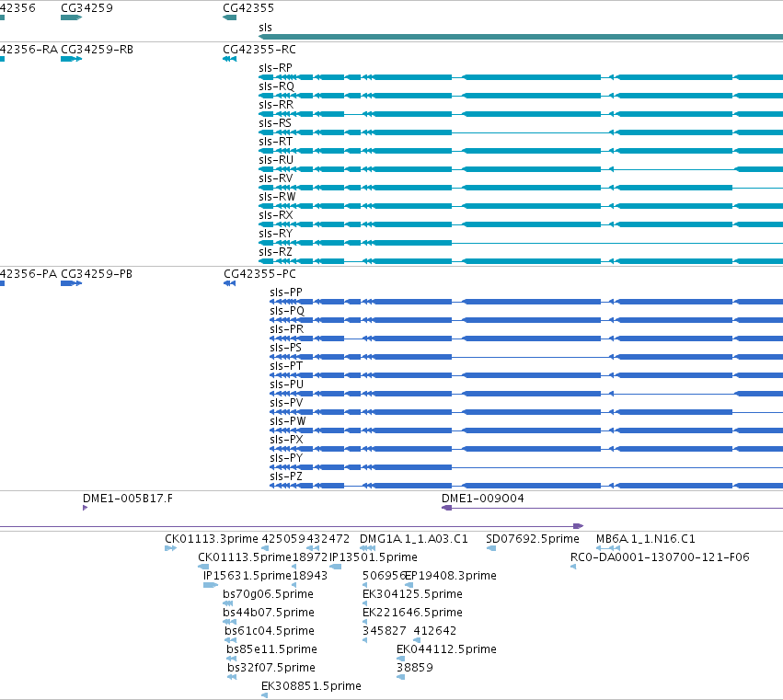This screenshot has width=783, height=700.
Task: Select the CG34259-PB protein label
Action: 97,274
